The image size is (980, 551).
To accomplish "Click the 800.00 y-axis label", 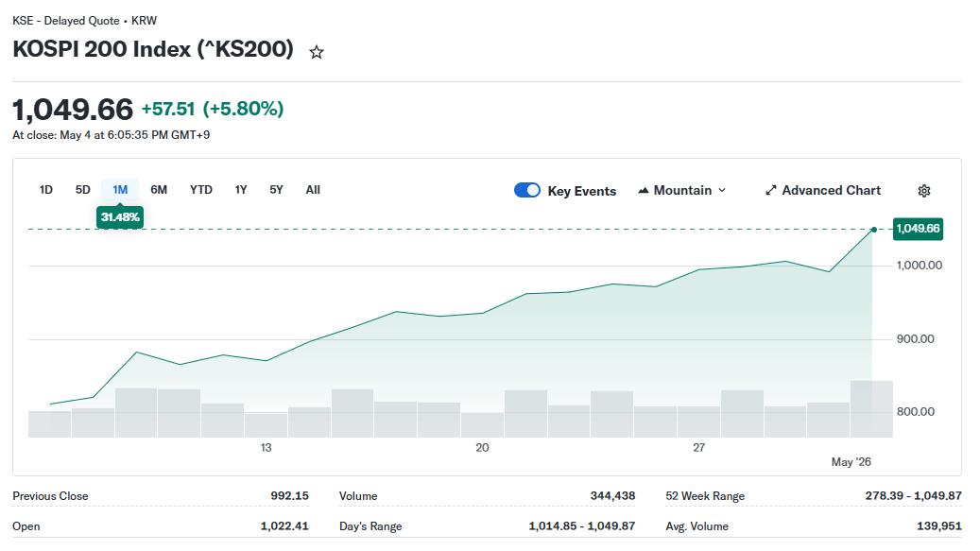I will [x=916, y=412].
